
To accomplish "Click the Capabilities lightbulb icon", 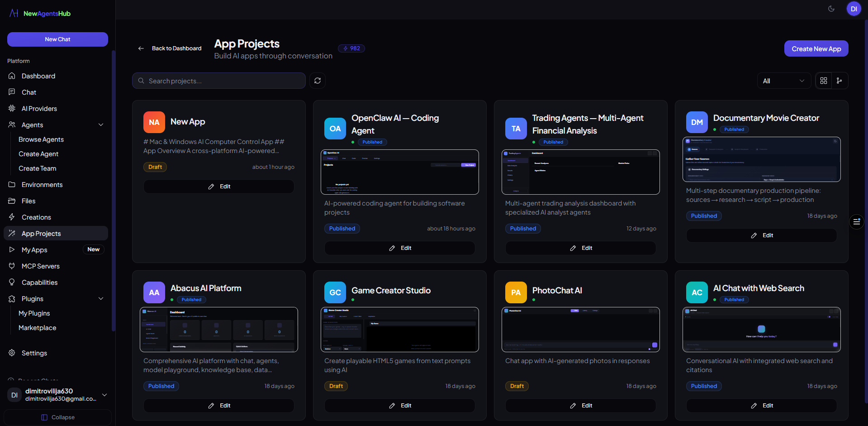I will 12,282.
